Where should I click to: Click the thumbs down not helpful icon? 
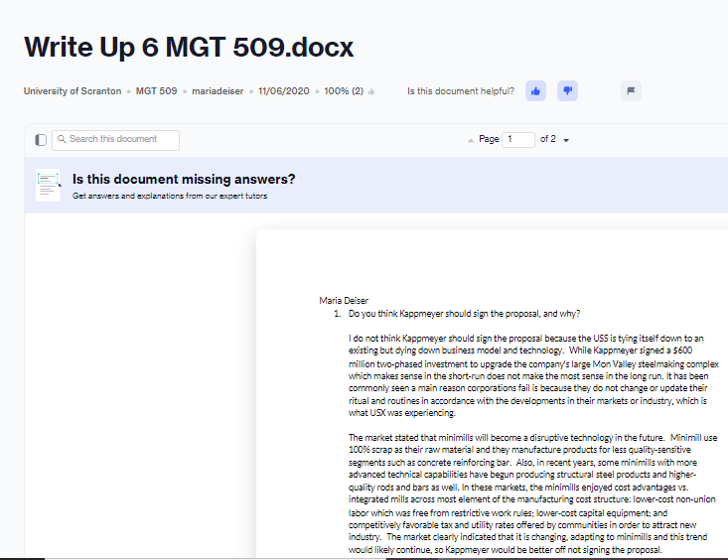[567, 91]
